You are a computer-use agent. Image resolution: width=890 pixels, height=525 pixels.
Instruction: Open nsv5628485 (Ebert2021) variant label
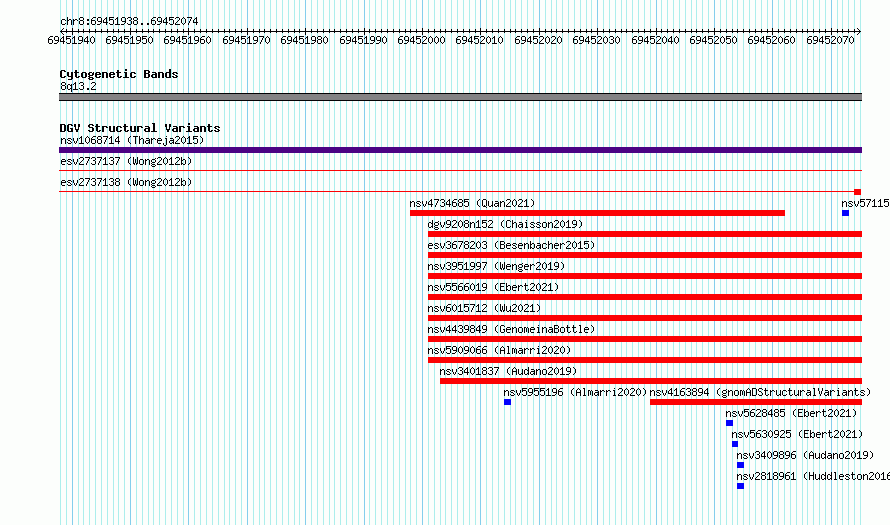click(x=791, y=413)
